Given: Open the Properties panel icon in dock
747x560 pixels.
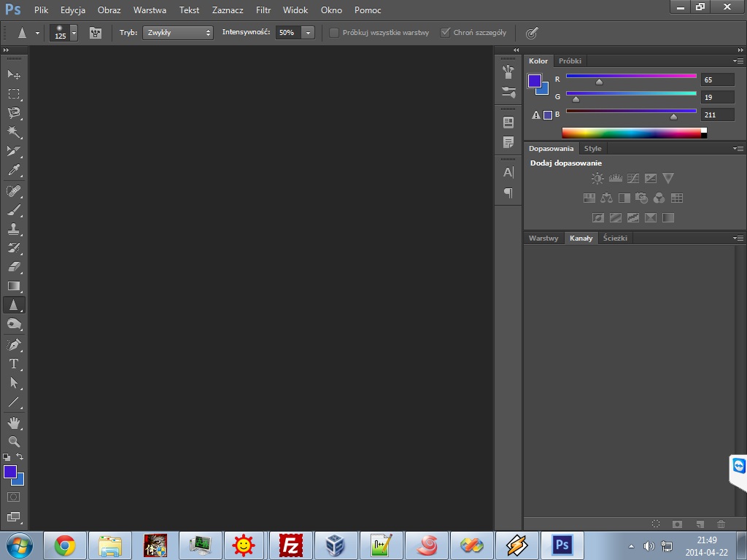Looking at the screenshot, I should tap(508, 122).
